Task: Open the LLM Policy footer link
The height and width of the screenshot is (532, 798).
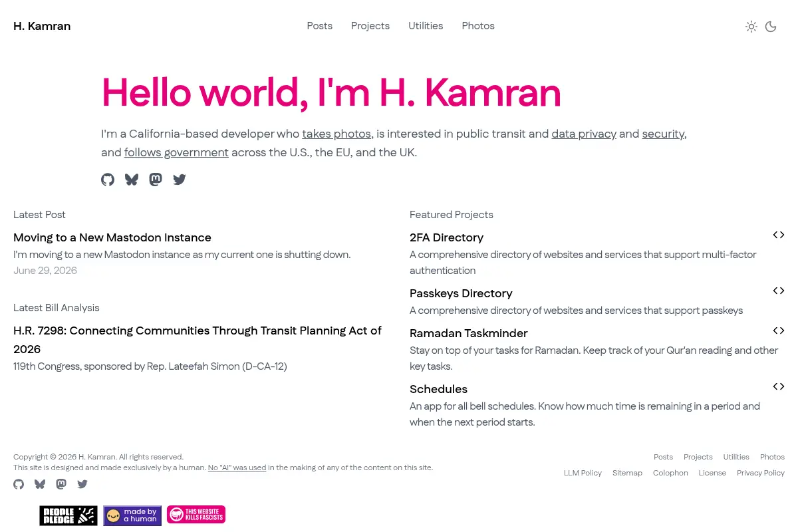Action: [583, 473]
